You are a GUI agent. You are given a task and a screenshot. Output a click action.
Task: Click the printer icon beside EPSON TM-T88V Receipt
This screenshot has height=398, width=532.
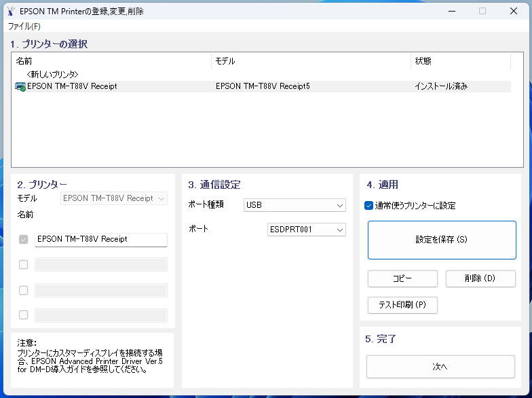[20, 87]
